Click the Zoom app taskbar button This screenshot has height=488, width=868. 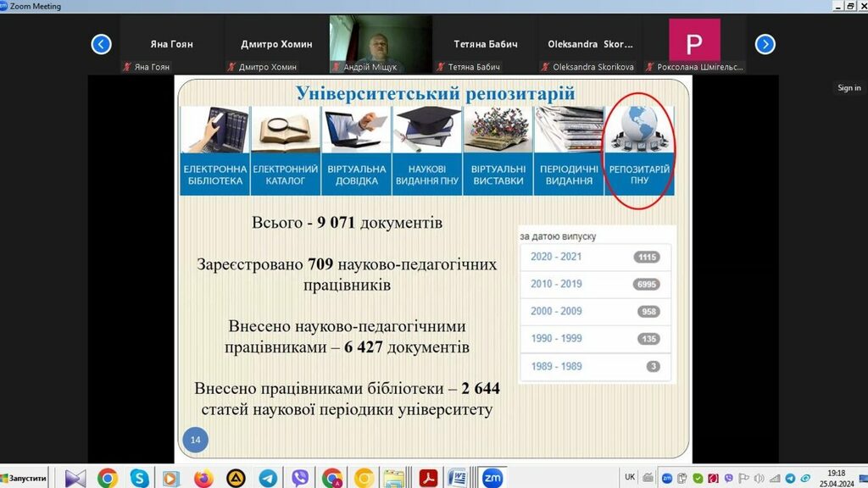[492, 478]
